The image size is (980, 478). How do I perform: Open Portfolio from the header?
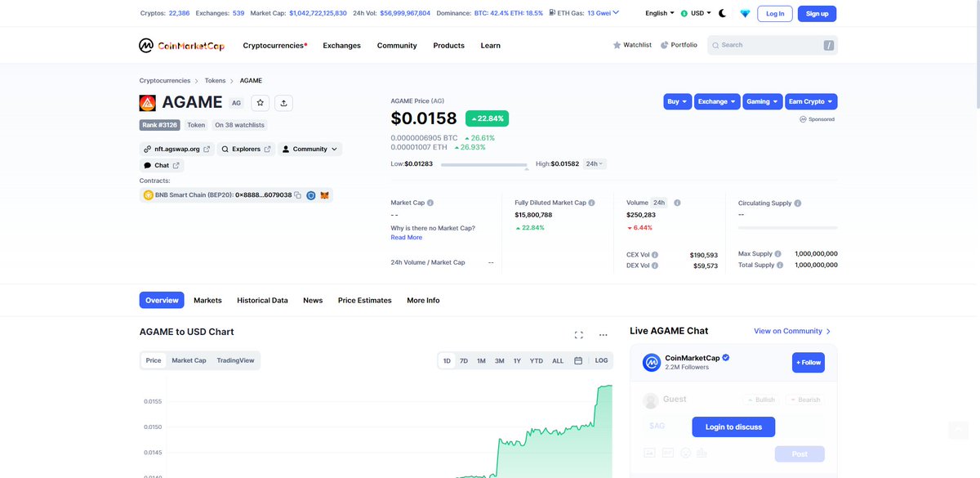coord(679,45)
